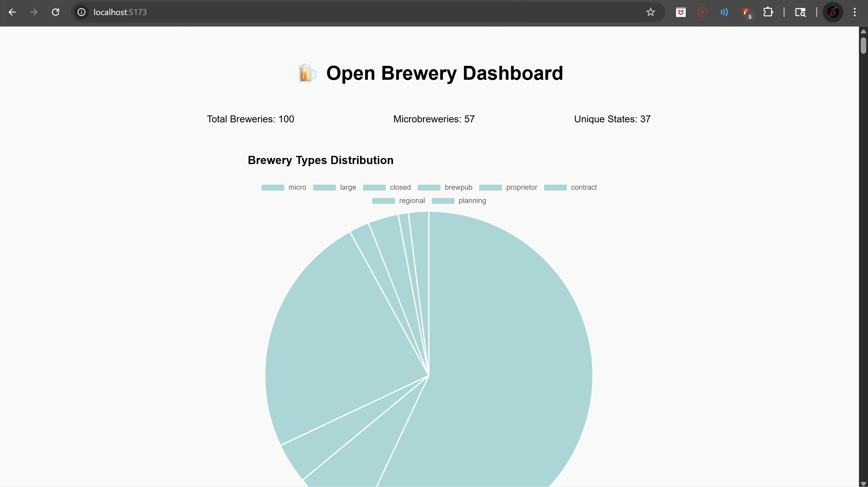
Task: Open the McAfee extension icon
Action: click(681, 12)
